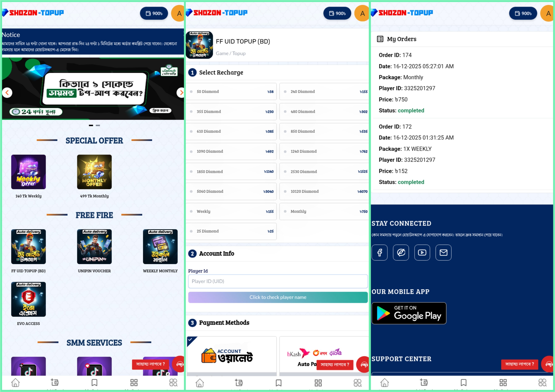The image size is (555, 392).
Task: Go to the previous banner slide arrow
Action: (x=7, y=92)
